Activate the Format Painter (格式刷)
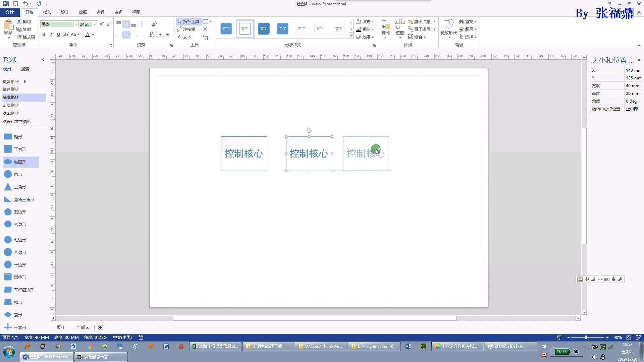 (26, 37)
